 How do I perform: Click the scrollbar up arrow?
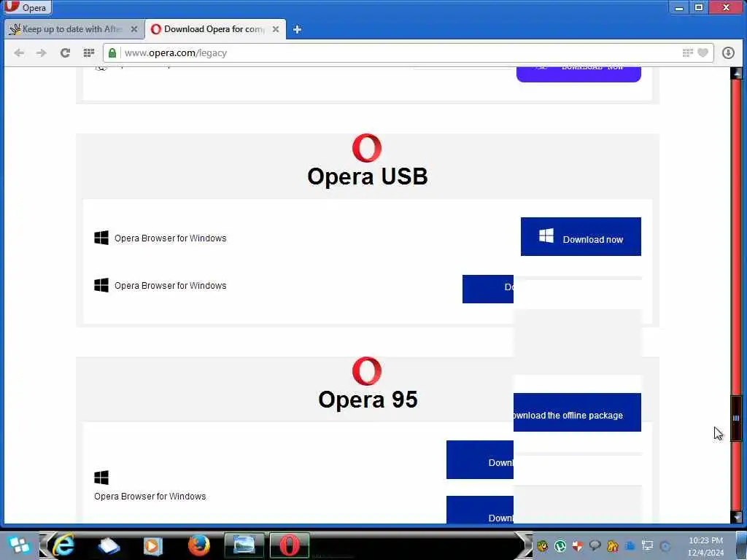coord(737,74)
